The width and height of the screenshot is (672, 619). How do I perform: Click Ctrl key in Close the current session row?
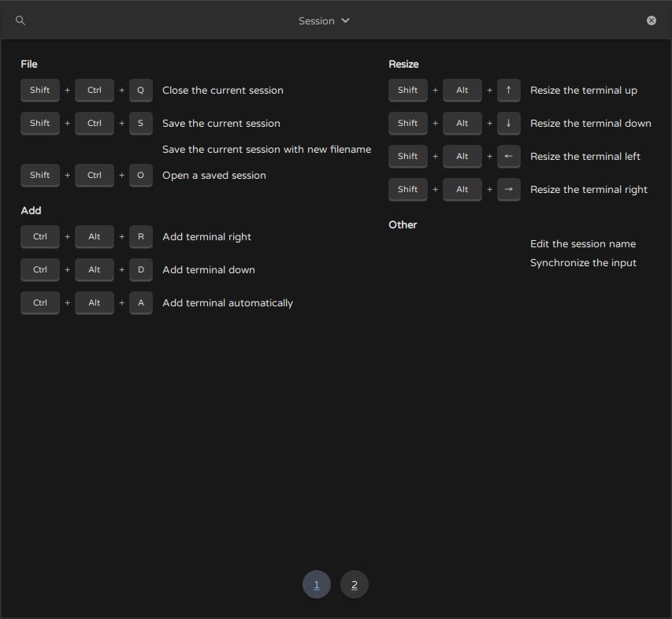pos(95,90)
